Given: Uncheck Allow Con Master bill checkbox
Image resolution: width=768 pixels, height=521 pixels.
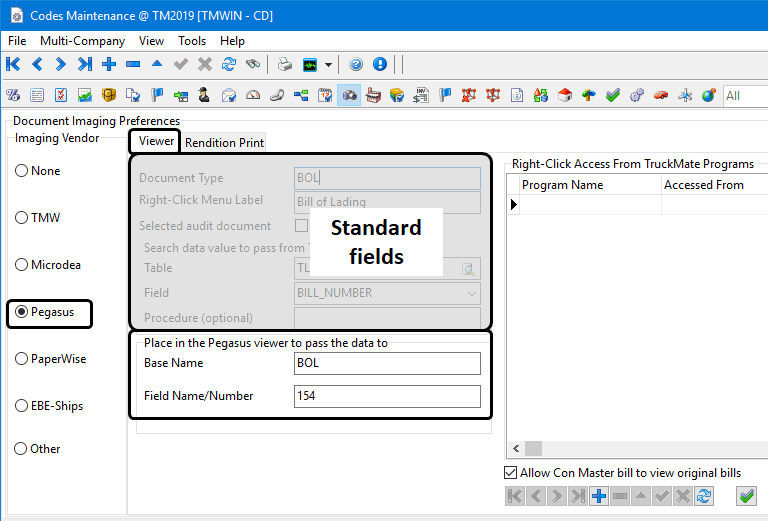Looking at the screenshot, I should coord(510,473).
